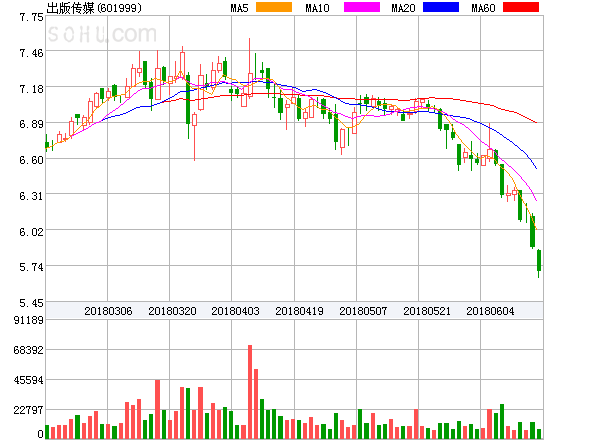Click the 20180320 date label
600x440 pixels.
[x=172, y=311]
